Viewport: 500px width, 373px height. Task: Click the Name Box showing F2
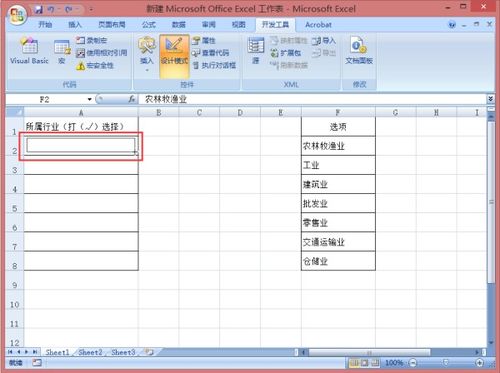pos(45,99)
